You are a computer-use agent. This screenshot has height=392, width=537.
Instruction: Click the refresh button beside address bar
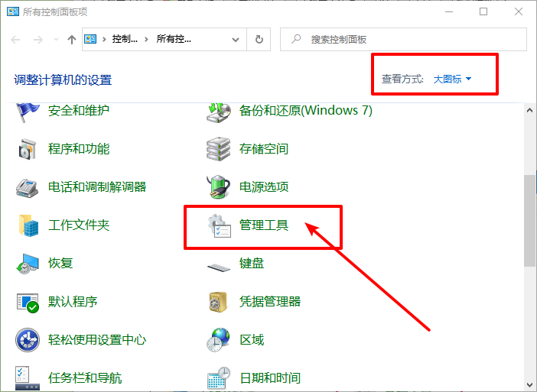(x=259, y=40)
